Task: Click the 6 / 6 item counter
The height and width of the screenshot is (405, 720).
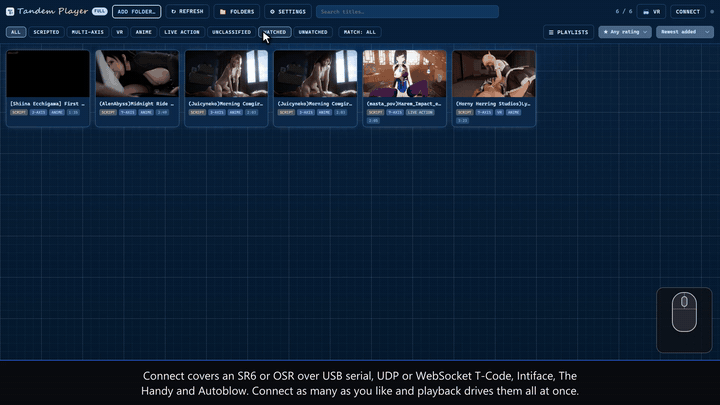Action: pos(624,11)
